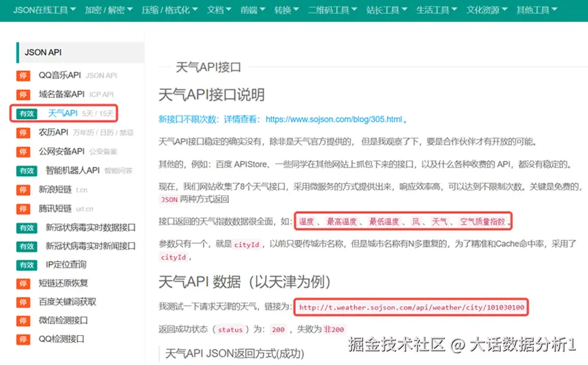Click the 最高温度 highlighted term
The width and height of the screenshot is (588, 365).
(341, 221)
